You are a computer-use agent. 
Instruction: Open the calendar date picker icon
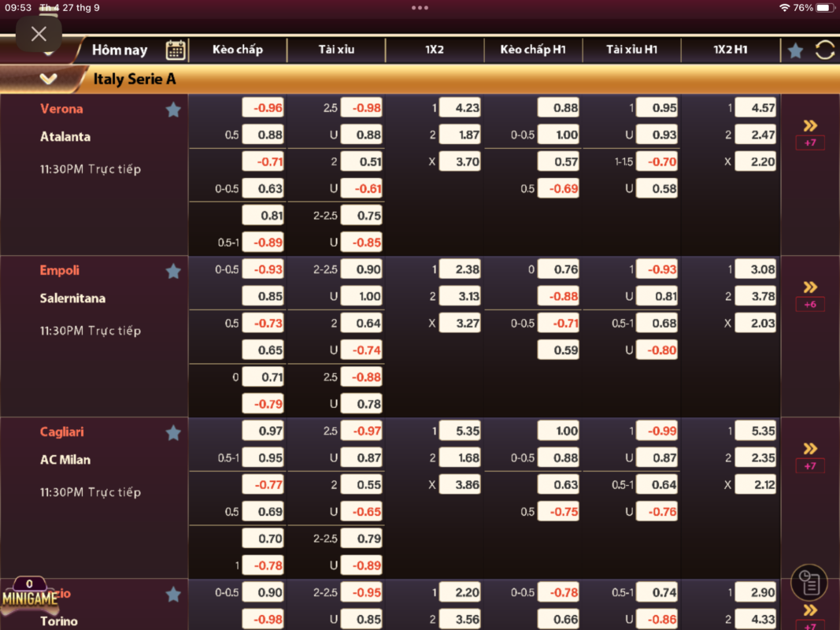coord(176,50)
